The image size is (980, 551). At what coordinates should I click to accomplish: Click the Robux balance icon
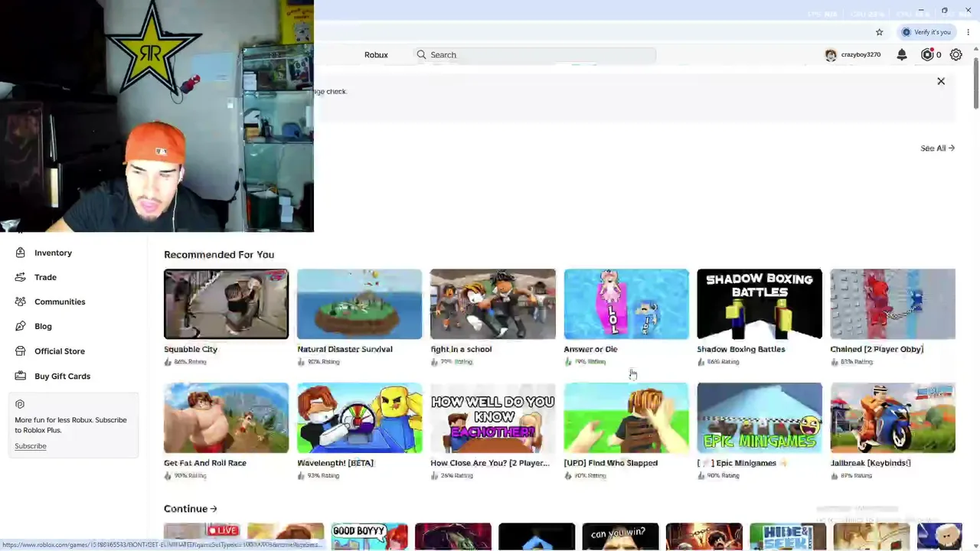[927, 54]
